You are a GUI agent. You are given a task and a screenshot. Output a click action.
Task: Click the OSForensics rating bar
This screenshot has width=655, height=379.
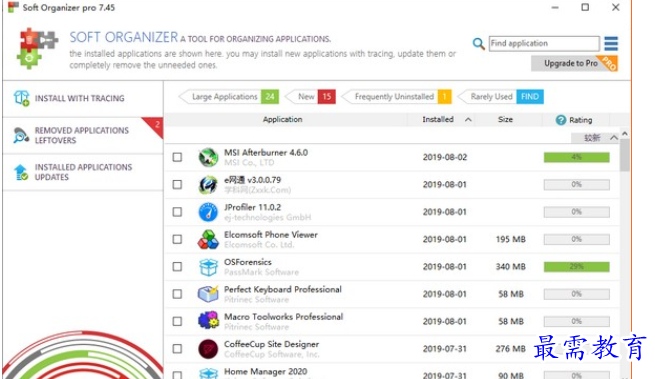point(576,267)
